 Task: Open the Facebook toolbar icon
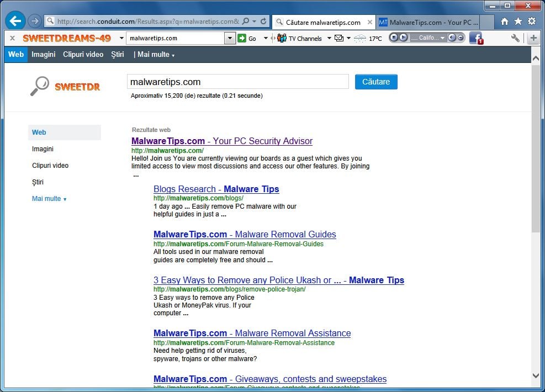[x=476, y=38]
